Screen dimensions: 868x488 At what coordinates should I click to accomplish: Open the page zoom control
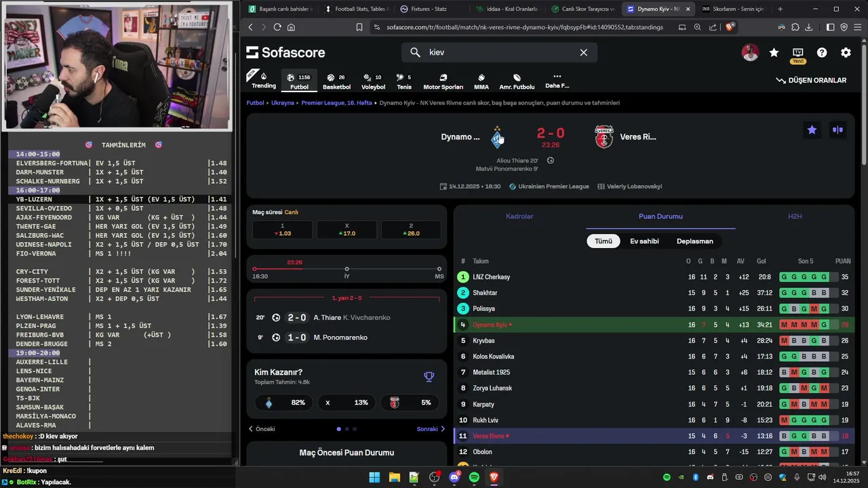(698, 27)
